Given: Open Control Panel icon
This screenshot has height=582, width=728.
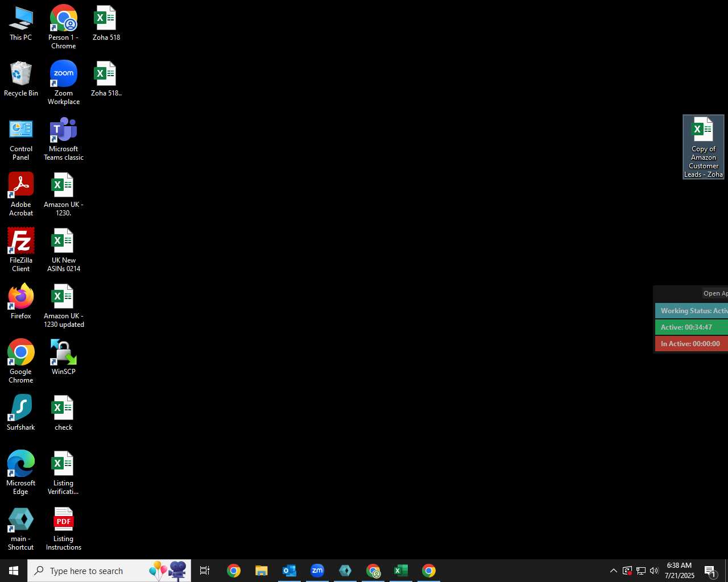Looking at the screenshot, I should point(21,139).
